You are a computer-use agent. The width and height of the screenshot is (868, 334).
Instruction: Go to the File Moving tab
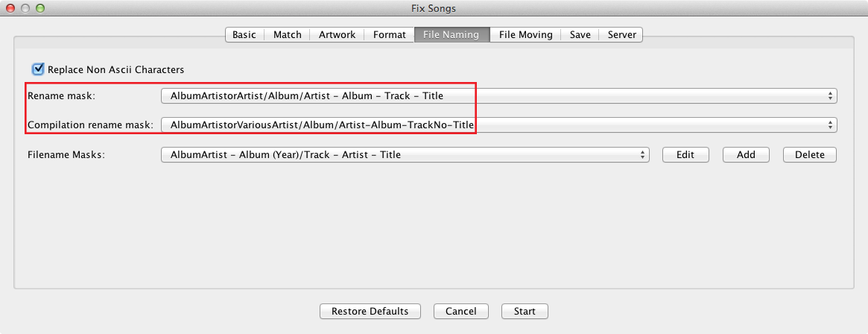(x=526, y=34)
